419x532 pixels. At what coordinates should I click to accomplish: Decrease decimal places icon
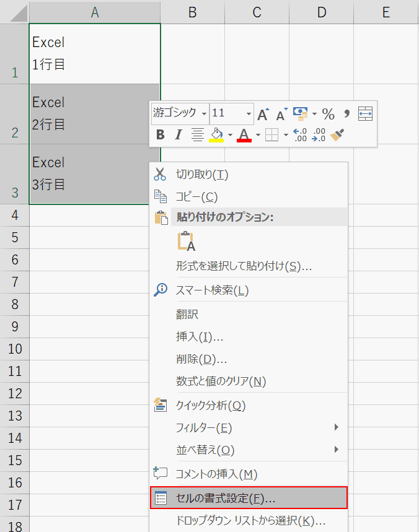(x=319, y=134)
